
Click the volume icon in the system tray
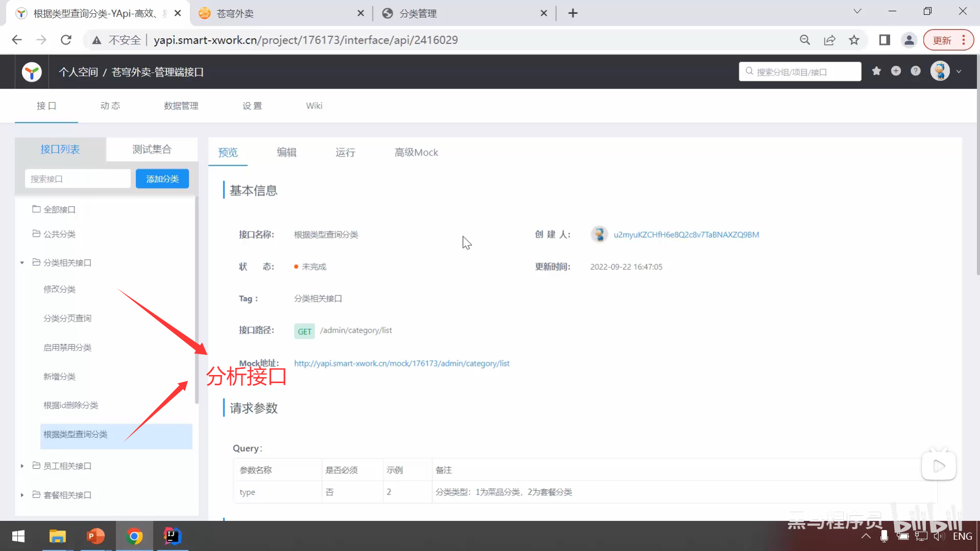coord(940,536)
